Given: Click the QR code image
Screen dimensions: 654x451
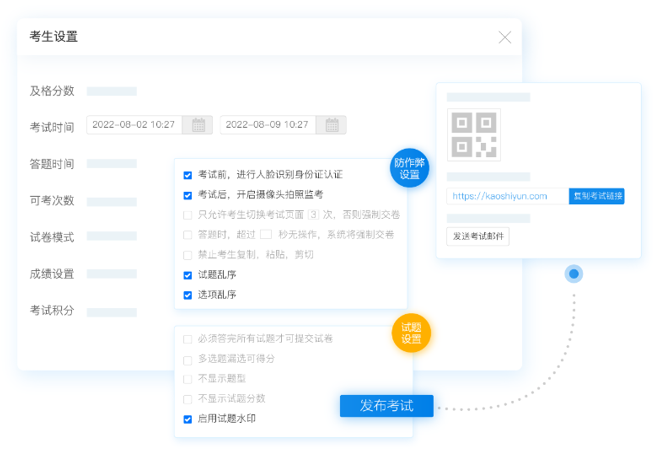Looking at the screenshot, I should [473, 136].
